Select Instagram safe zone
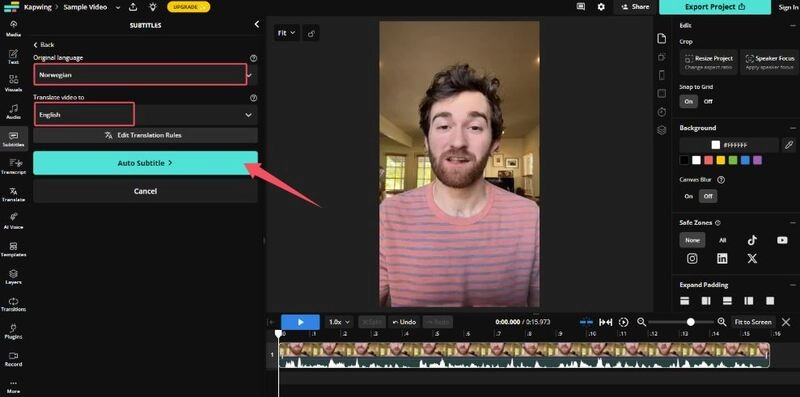This screenshot has height=397, width=800. tap(692, 258)
